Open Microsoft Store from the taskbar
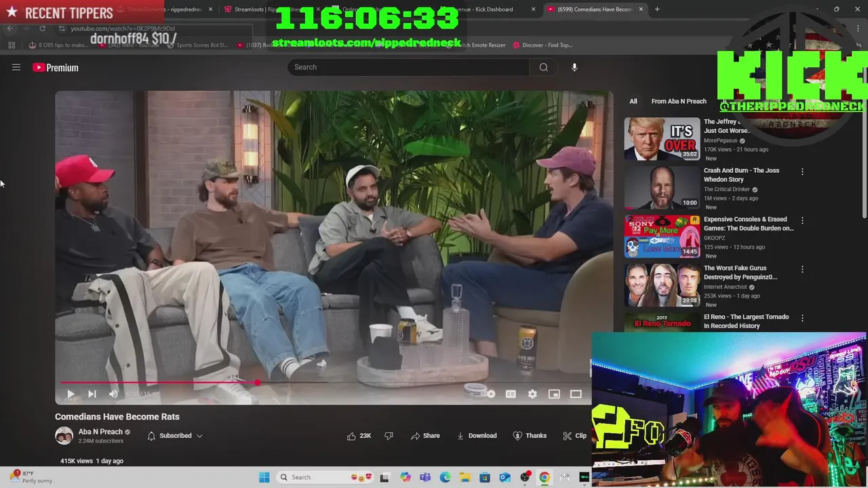Viewport: 868px width, 488px height. point(485,477)
